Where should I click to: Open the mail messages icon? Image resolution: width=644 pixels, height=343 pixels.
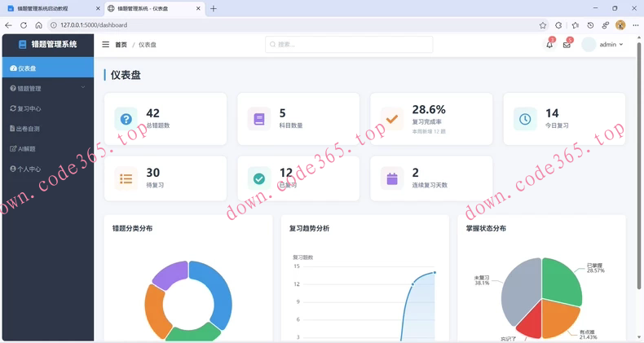[x=567, y=45]
